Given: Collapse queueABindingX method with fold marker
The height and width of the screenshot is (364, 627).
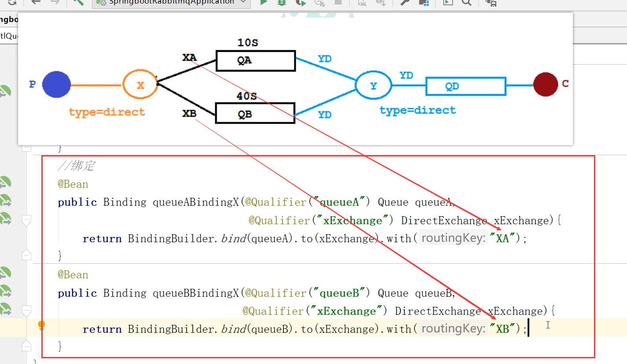Looking at the screenshot, I should coord(26,220).
